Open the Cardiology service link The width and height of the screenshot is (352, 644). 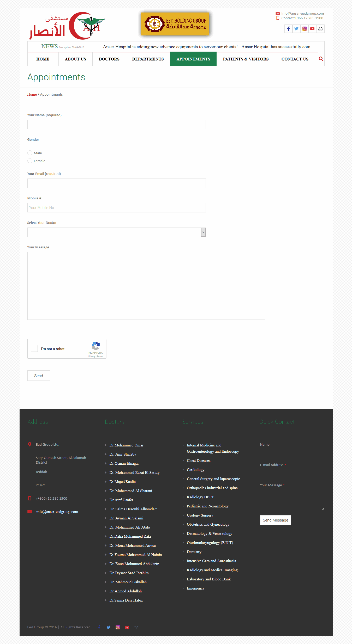coord(195,470)
